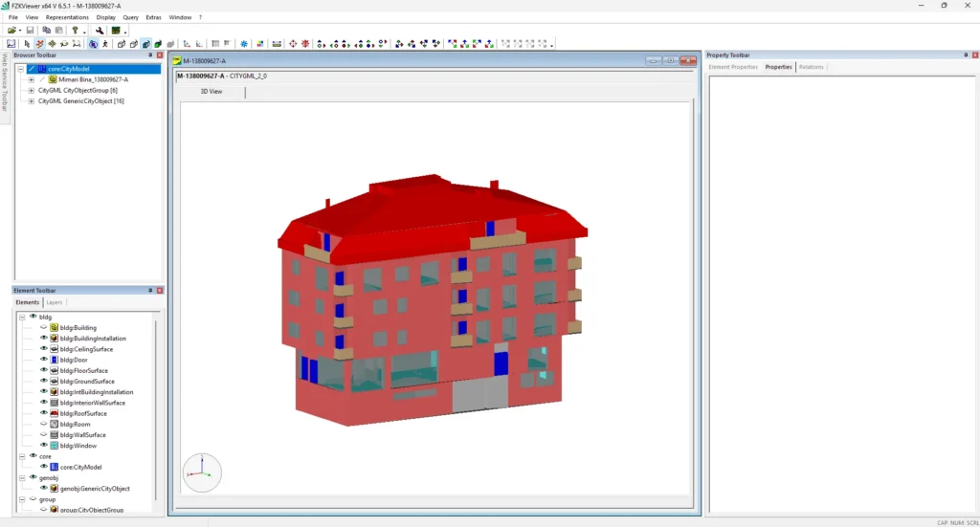
Task: Click the Save disk icon
Action: coord(30,30)
